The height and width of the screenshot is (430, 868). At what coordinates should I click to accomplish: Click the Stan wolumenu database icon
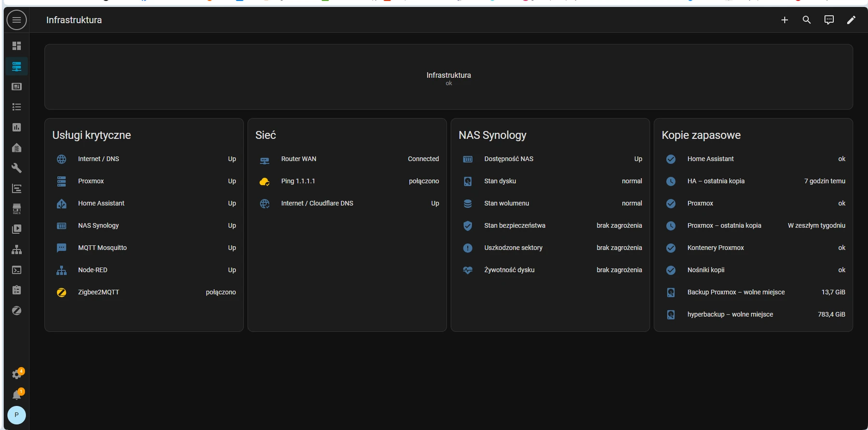pos(468,204)
